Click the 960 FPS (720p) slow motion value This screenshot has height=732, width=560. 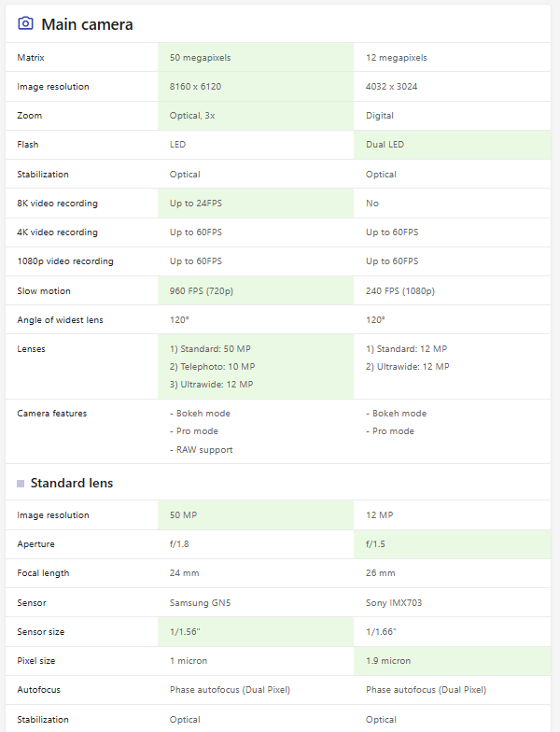coord(202,291)
